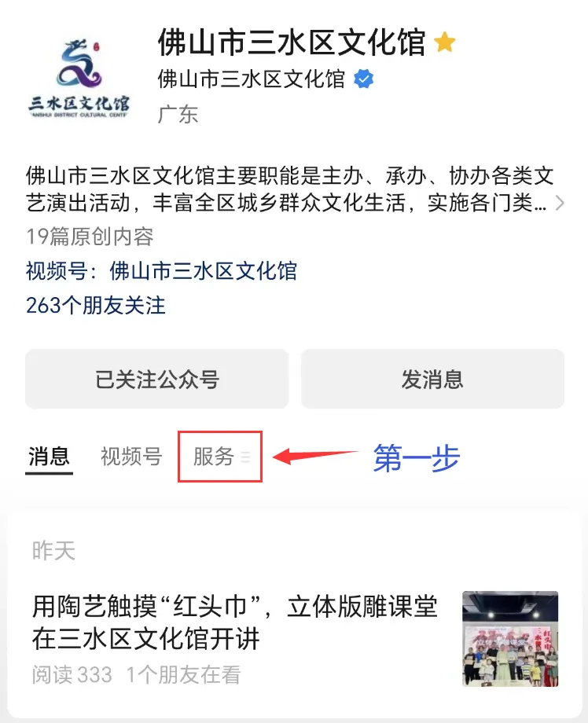Tap the account title 佛山市三水区文化馆
This screenshot has height=723, width=588.
[292, 42]
